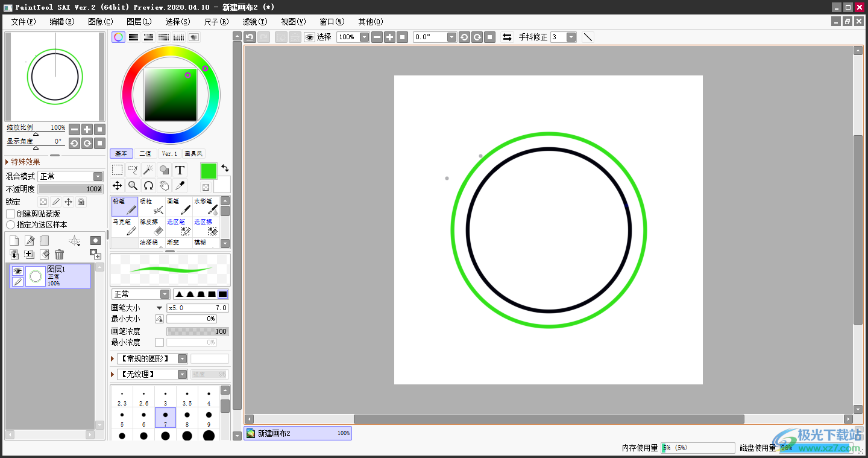This screenshot has height=458, width=868.
Task: Choose the 马克笔 marker tool
Action: pos(125,227)
